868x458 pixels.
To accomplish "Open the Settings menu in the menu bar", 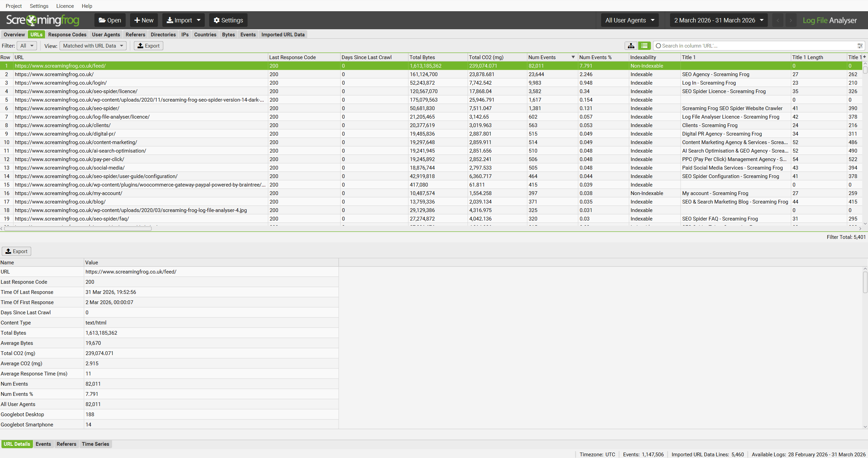I will (39, 6).
